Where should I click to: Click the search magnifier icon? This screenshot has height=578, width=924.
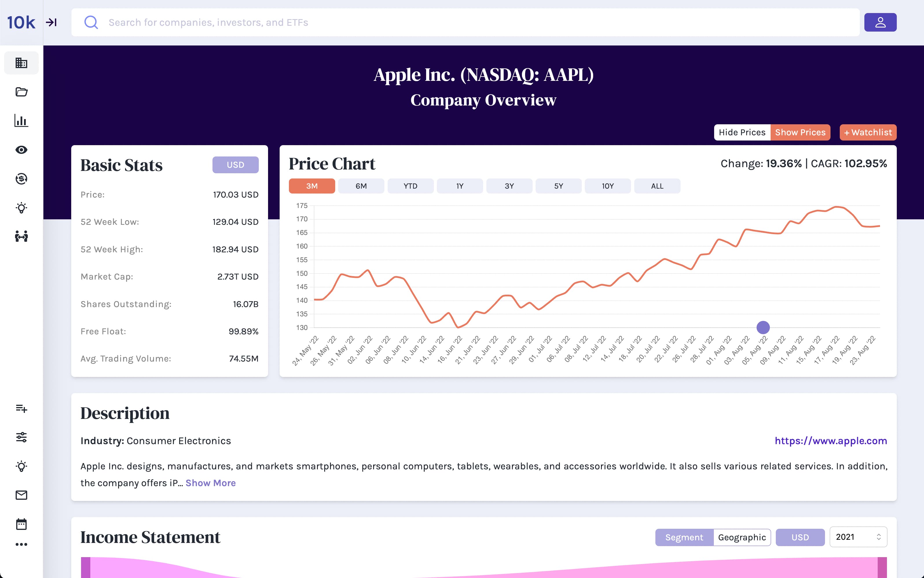(91, 23)
